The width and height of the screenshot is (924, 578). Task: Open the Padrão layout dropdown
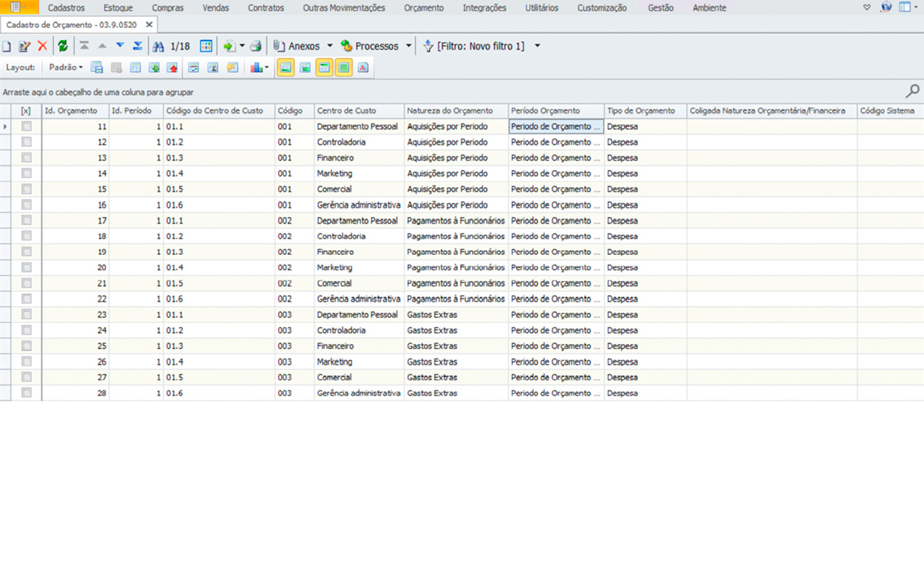coord(66,67)
